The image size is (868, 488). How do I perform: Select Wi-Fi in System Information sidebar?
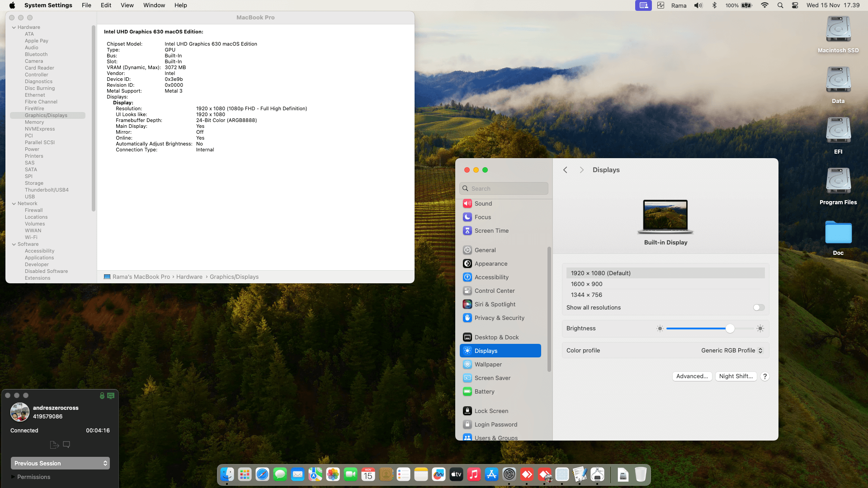tap(31, 238)
